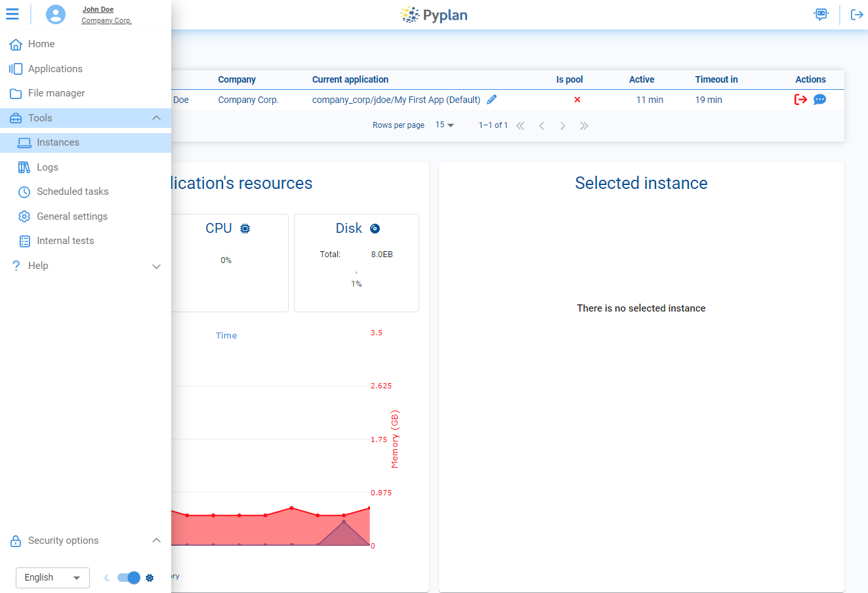Open the chat bubble icon for John Doe's session
The height and width of the screenshot is (593, 868).
820,99
